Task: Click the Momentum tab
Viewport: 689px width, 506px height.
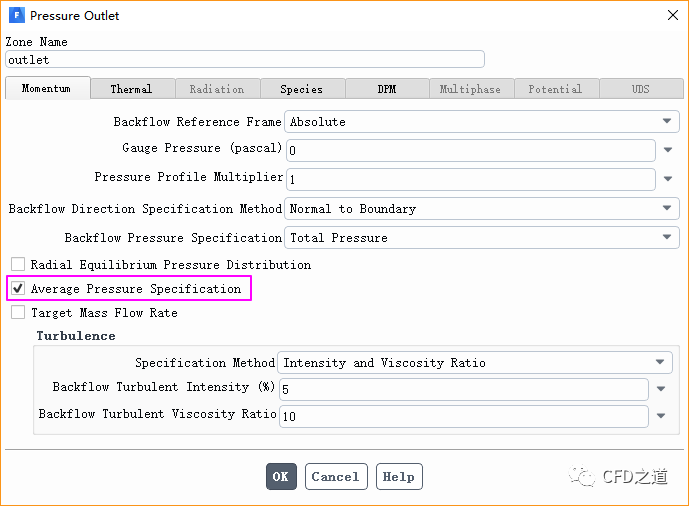Action: tap(46, 88)
